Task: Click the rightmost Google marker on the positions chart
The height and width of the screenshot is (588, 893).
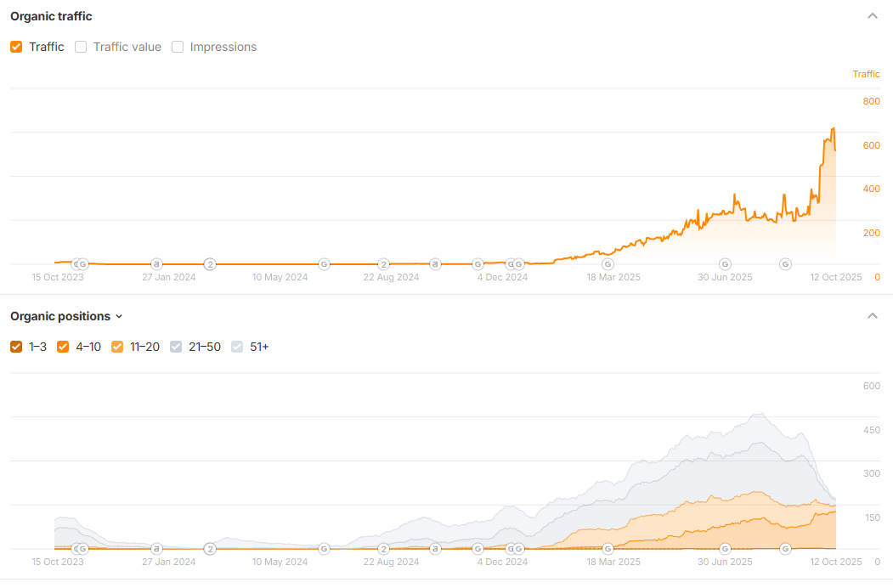Action: click(785, 549)
